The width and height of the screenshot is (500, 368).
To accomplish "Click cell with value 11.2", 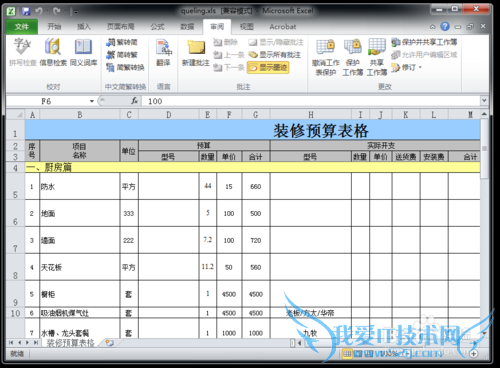I will click(x=208, y=267).
